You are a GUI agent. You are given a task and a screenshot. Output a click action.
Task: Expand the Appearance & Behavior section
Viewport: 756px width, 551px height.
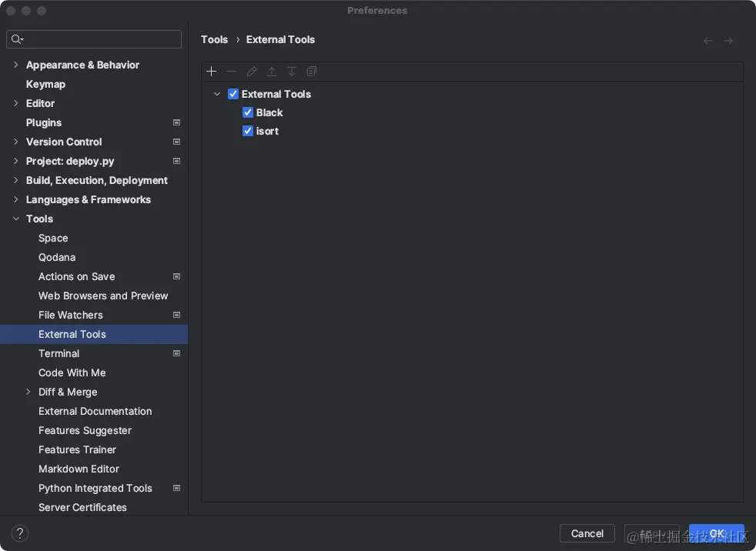point(16,65)
